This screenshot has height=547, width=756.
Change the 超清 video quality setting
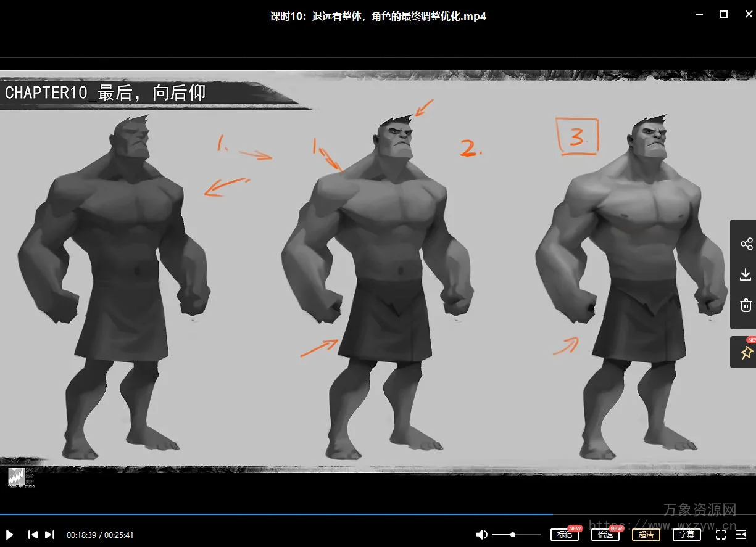(646, 535)
